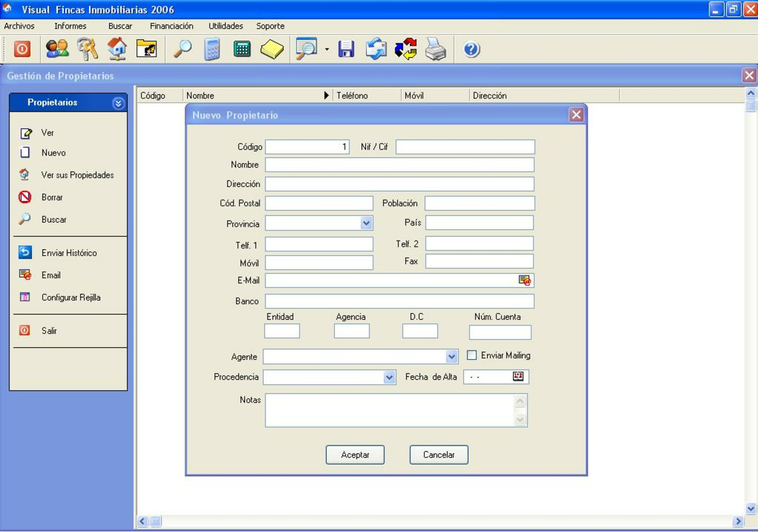The width and height of the screenshot is (758, 532).
Task: Click Borrar in the sidebar
Action: pos(52,197)
